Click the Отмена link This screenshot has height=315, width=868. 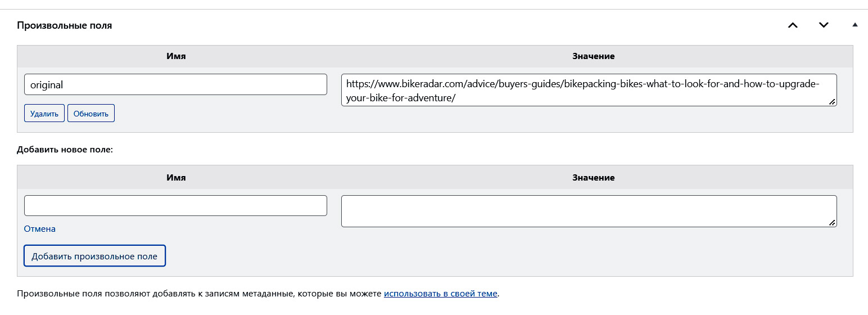(x=40, y=229)
